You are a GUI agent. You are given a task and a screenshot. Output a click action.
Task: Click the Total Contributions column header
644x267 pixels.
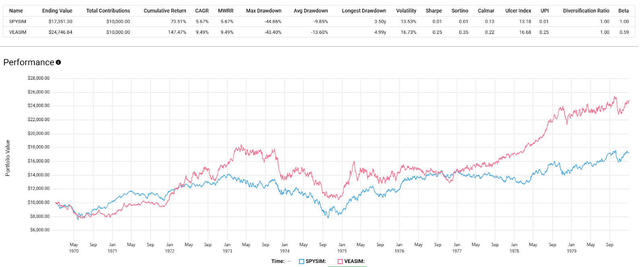108,11
